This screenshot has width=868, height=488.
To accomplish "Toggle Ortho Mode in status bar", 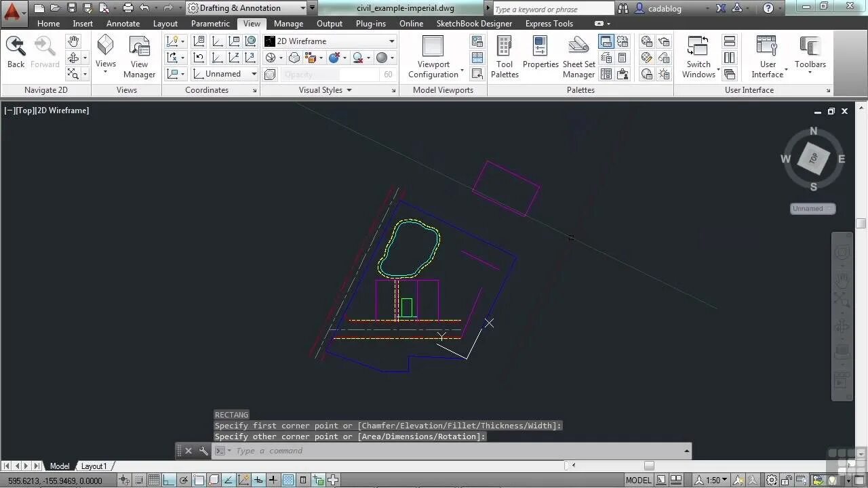I will click(x=169, y=481).
